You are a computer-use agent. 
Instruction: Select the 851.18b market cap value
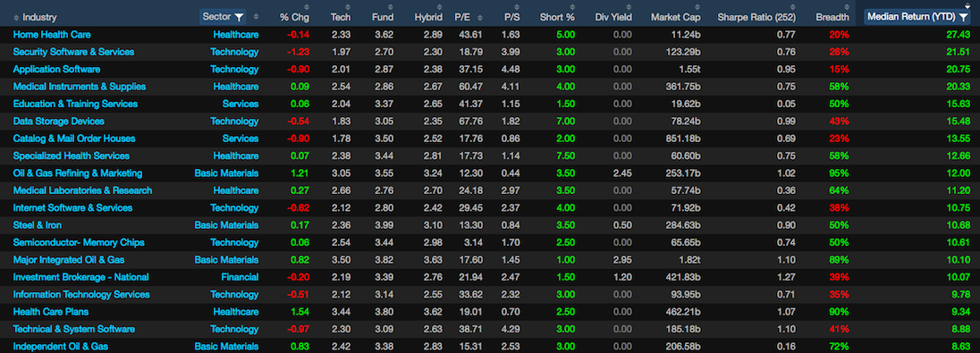pyautogui.click(x=684, y=139)
